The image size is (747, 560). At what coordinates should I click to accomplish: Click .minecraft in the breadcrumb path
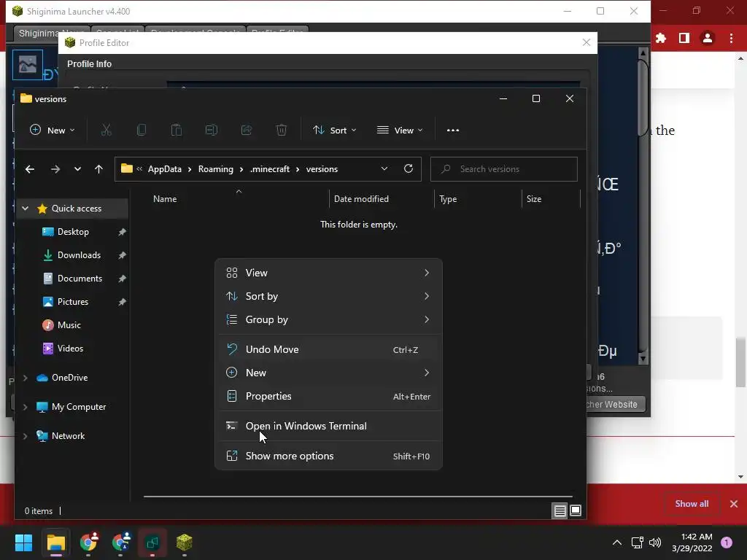[x=270, y=169]
